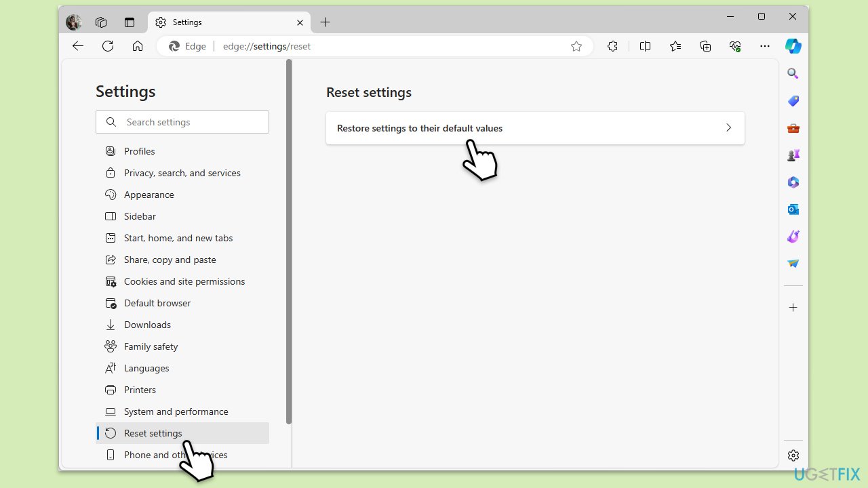Open the Copilot sidebar icon
The height and width of the screenshot is (488, 868).
point(793,46)
